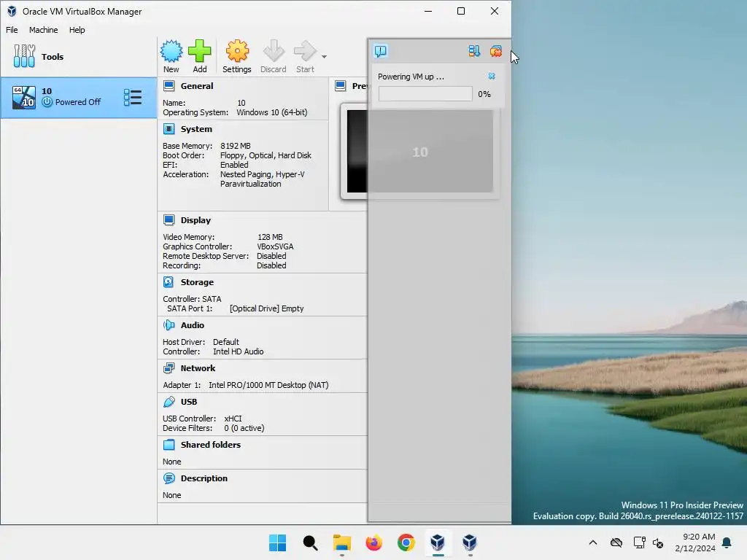This screenshot has width=747, height=560.
Task: Click the sort notifications icon in panel
Action: click(x=473, y=51)
